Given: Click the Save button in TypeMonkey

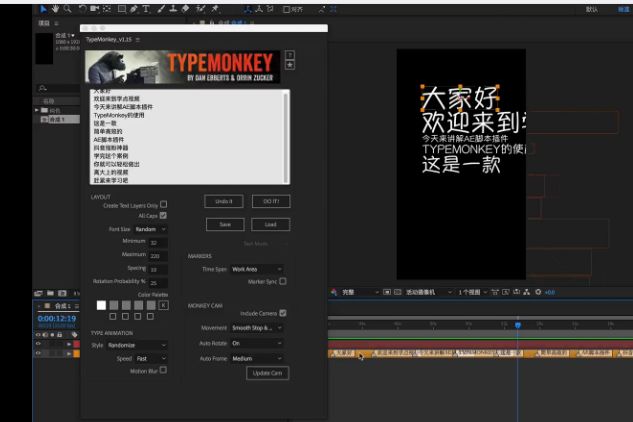Looking at the screenshot, I should [x=225, y=225].
